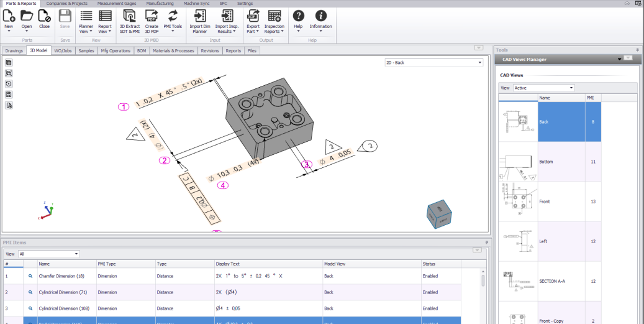Open the Machine Sync ribbon tab

coord(196,3)
